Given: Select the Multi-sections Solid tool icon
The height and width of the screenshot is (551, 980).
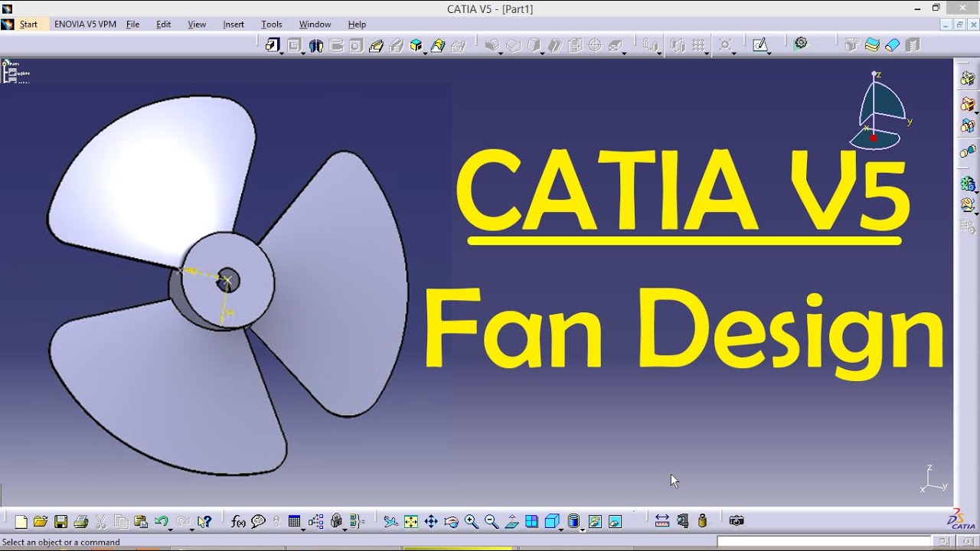Looking at the screenshot, I should [x=436, y=46].
